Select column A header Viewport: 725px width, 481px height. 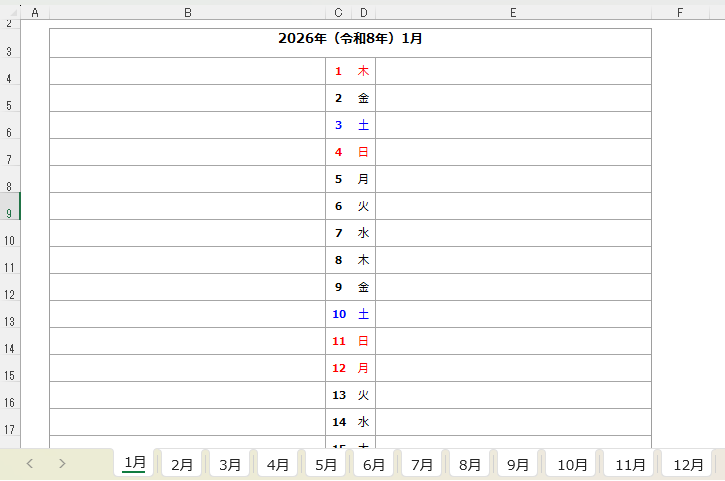click(x=35, y=12)
